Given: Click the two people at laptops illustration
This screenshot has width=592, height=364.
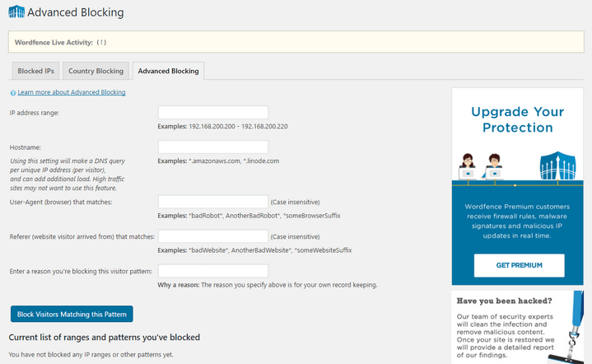Looking at the screenshot, I should tap(481, 166).
